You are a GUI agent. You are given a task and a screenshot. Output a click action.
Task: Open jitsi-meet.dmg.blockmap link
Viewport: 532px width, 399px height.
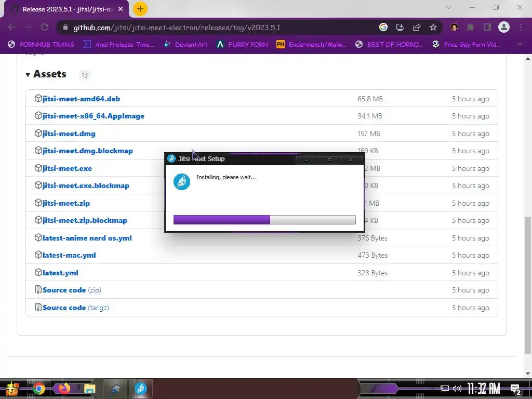point(87,151)
